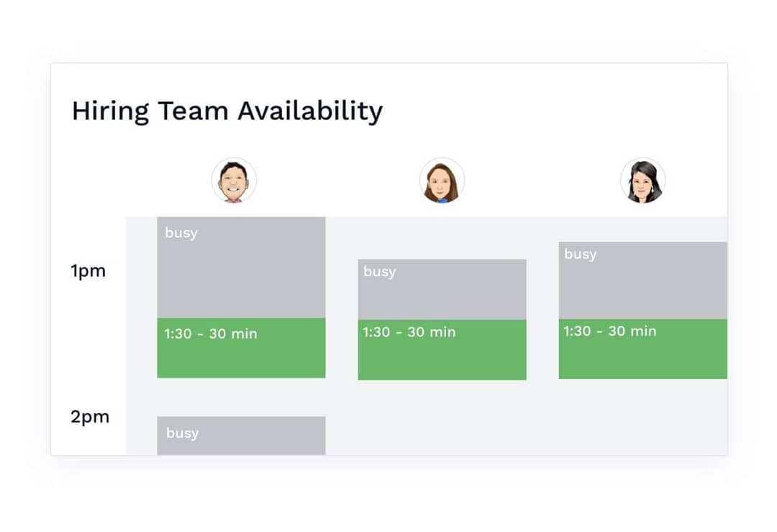The image size is (777, 532).
Task: Click the third interviewer's avatar picture
Action: pyautogui.click(x=642, y=180)
